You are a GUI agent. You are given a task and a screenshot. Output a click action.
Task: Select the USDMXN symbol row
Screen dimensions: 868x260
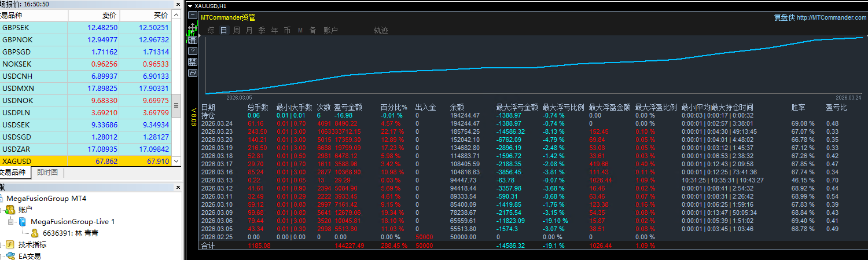(86, 88)
